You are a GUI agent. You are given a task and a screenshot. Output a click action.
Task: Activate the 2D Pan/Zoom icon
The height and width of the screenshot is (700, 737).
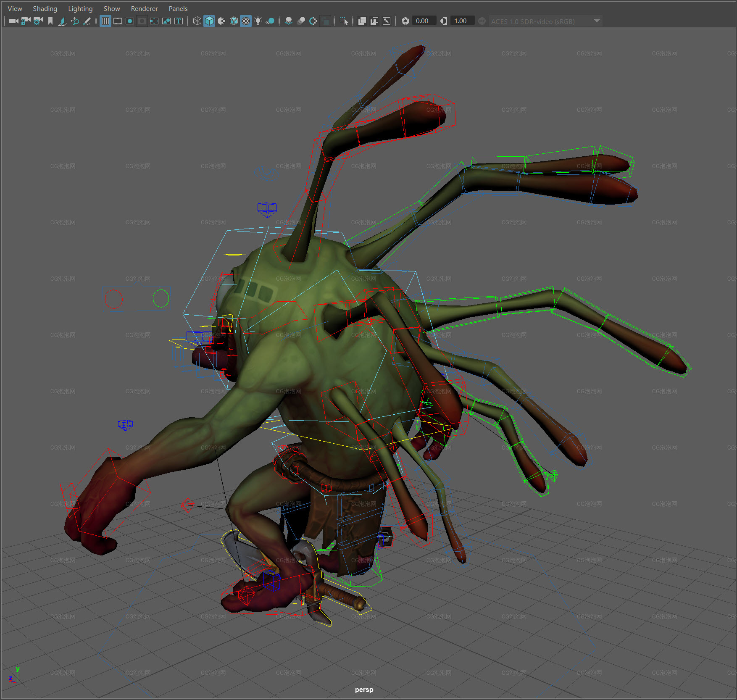point(75,21)
